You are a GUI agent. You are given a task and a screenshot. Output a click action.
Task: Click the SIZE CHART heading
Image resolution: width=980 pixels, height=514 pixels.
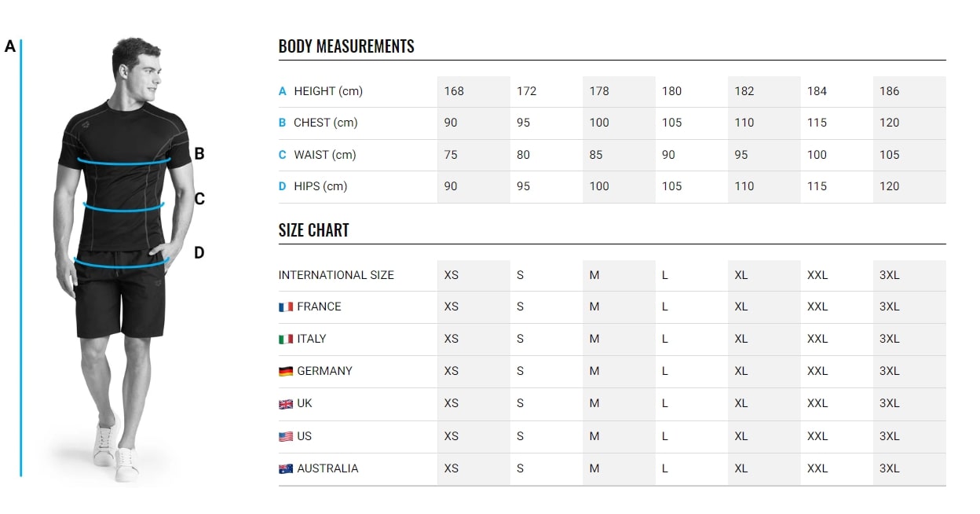[313, 230]
